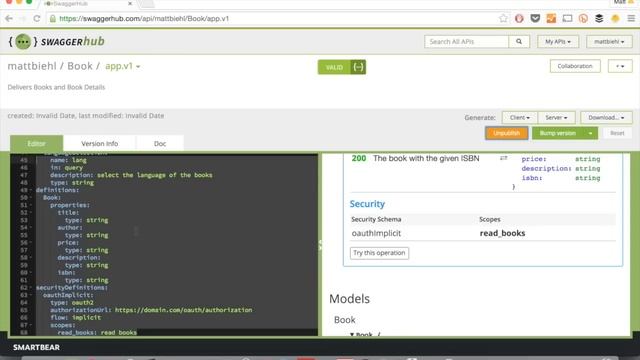The image size is (640, 360).
Task: Collapse the Book block at line 50
Action: tap(31, 198)
